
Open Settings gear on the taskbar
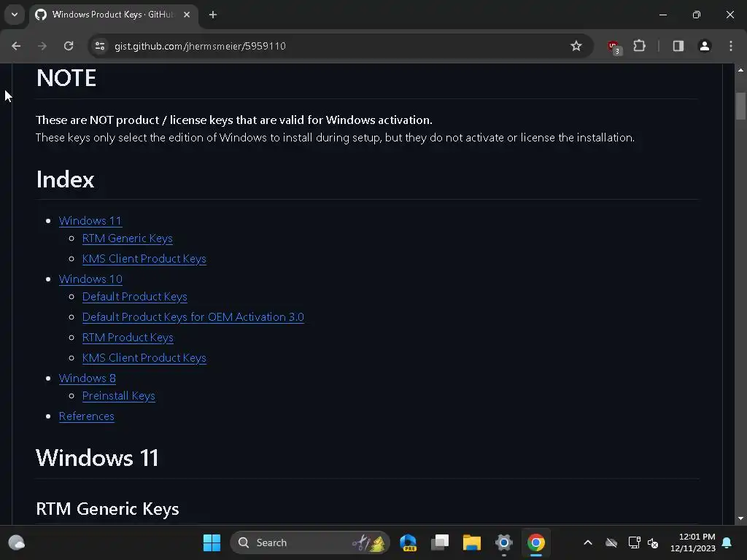pyautogui.click(x=503, y=542)
